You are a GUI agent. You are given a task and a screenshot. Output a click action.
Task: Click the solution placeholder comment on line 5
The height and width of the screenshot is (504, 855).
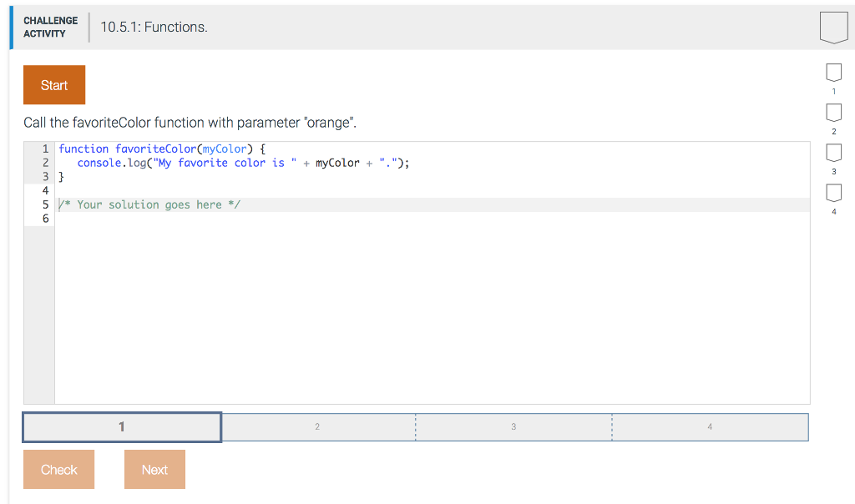[x=150, y=204]
